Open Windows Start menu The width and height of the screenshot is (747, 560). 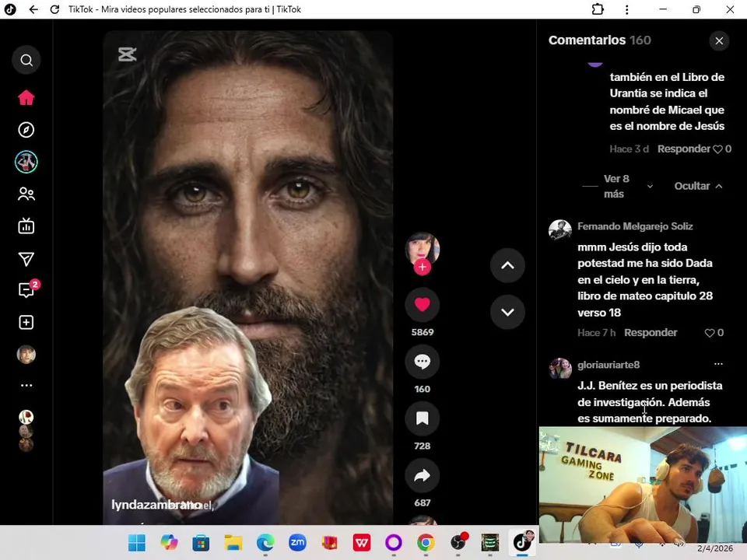coord(137,543)
